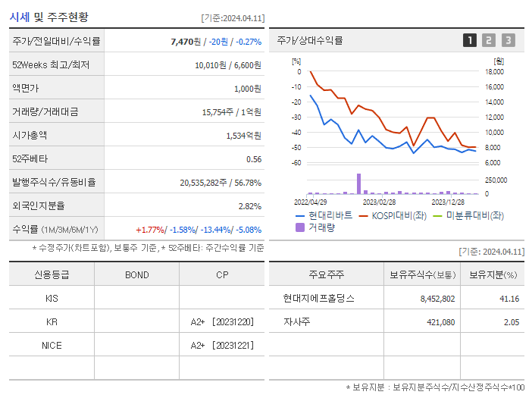The image size is (532, 398).
Task: Select the KIS rating row label
Action: (x=52, y=298)
